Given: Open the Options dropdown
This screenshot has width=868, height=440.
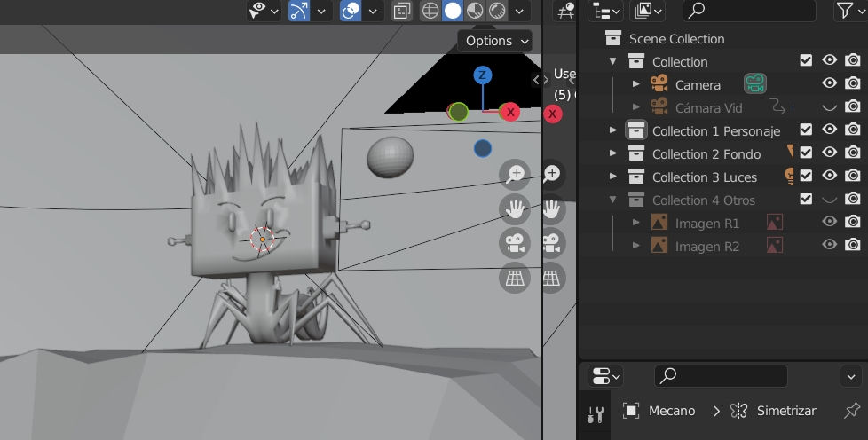Looking at the screenshot, I should [495, 41].
